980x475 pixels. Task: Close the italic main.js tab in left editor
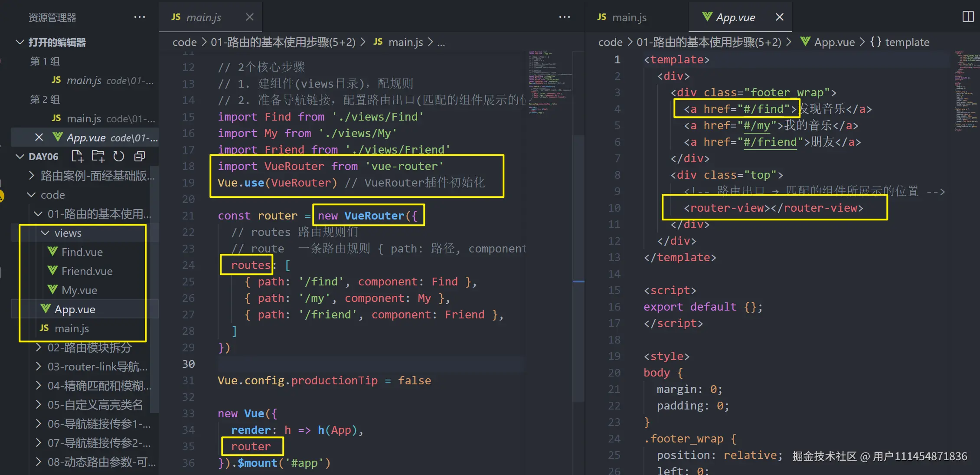[x=250, y=17]
